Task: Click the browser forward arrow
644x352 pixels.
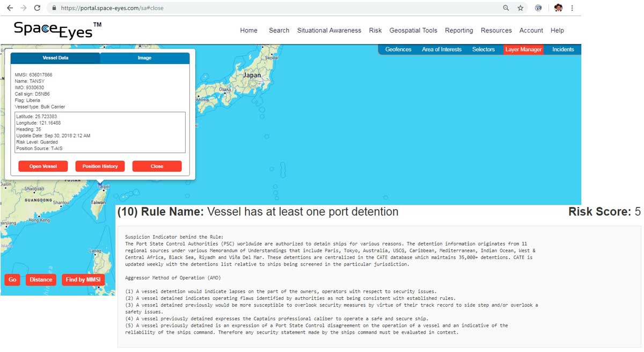Action: point(23,8)
